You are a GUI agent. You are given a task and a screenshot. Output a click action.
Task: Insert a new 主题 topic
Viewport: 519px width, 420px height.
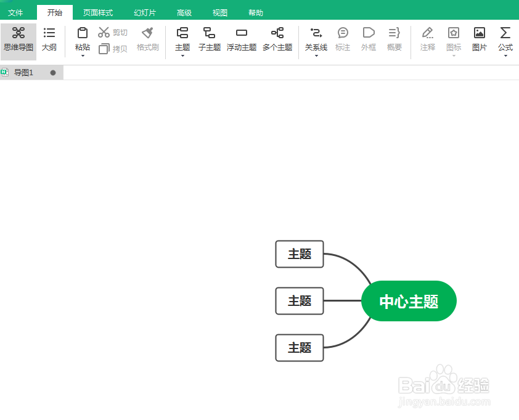tap(182, 39)
